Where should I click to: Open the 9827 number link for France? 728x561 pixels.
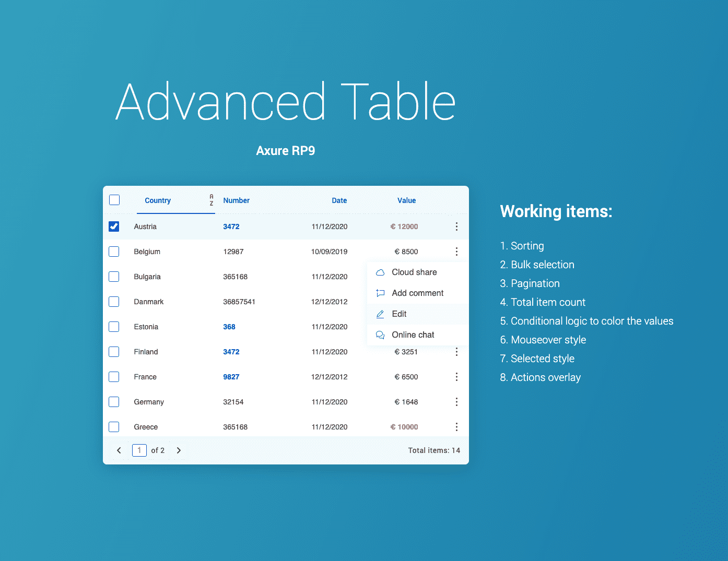point(231,376)
